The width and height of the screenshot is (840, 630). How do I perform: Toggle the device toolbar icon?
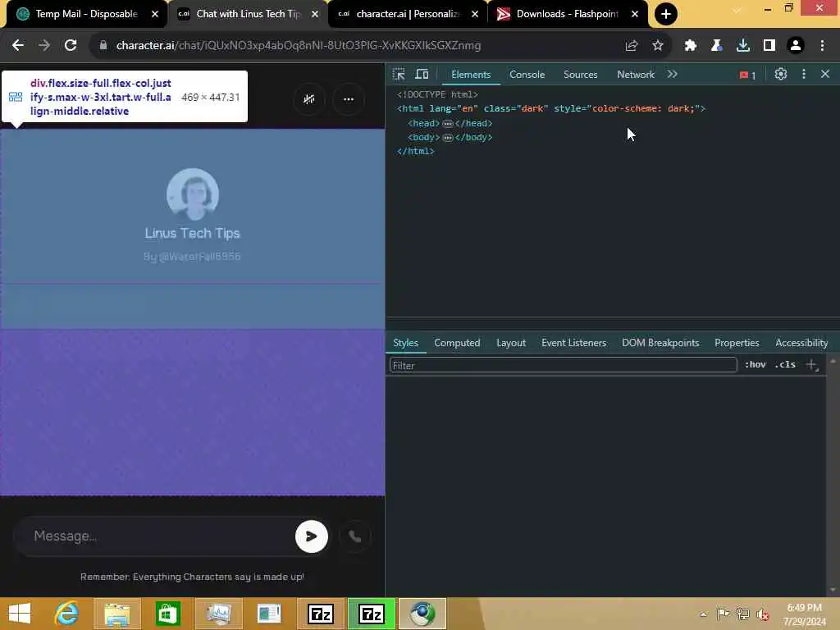pos(422,75)
